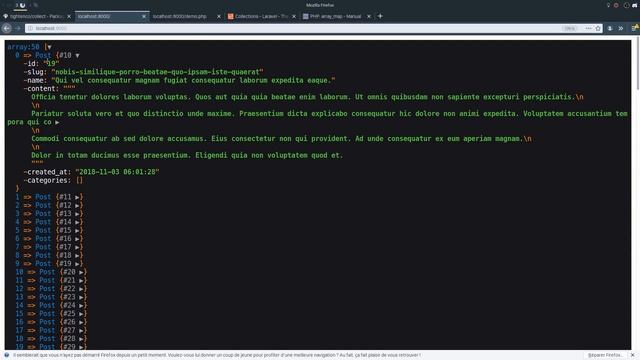Click the id value "19"
The image size is (640, 360).
coord(51,64)
